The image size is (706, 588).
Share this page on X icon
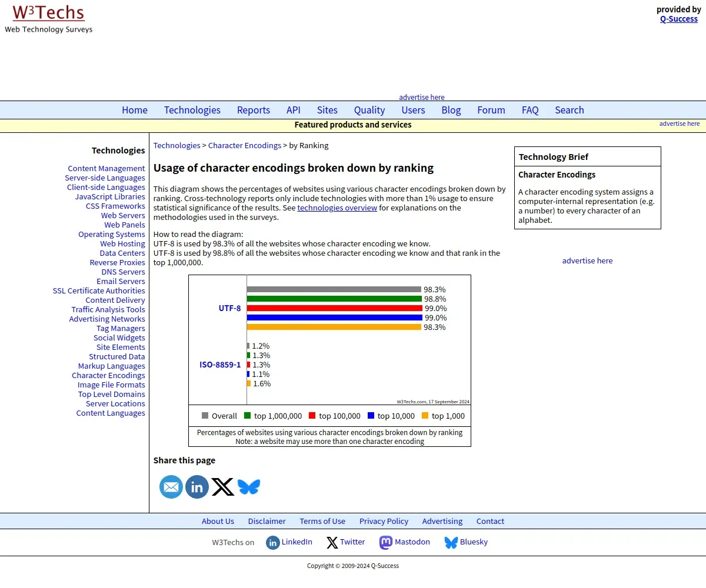(x=223, y=487)
